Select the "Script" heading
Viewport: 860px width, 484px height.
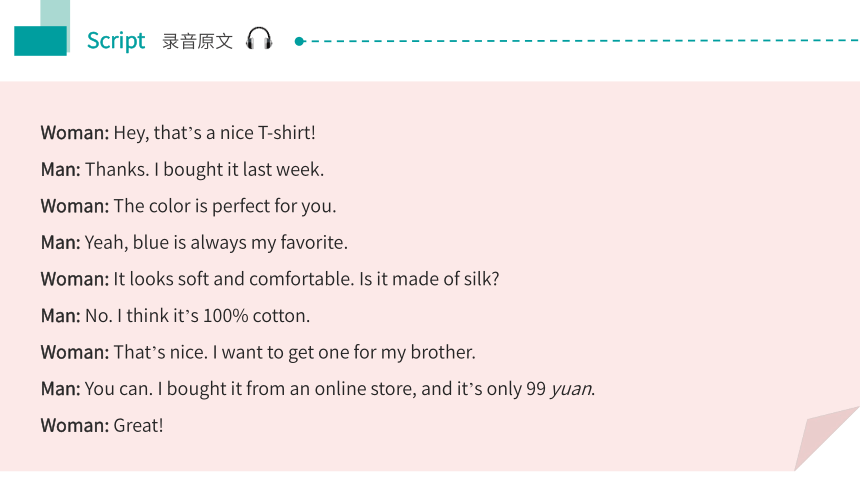[x=116, y=41]
